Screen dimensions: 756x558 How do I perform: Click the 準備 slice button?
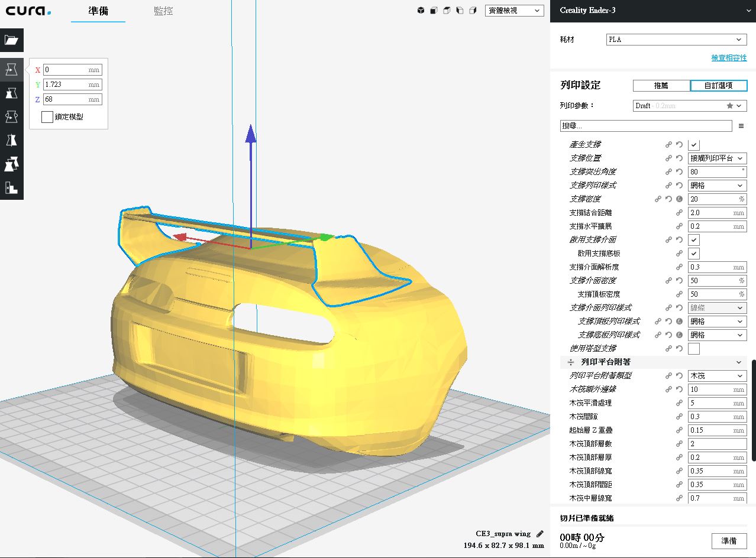(x=729, y=541)
